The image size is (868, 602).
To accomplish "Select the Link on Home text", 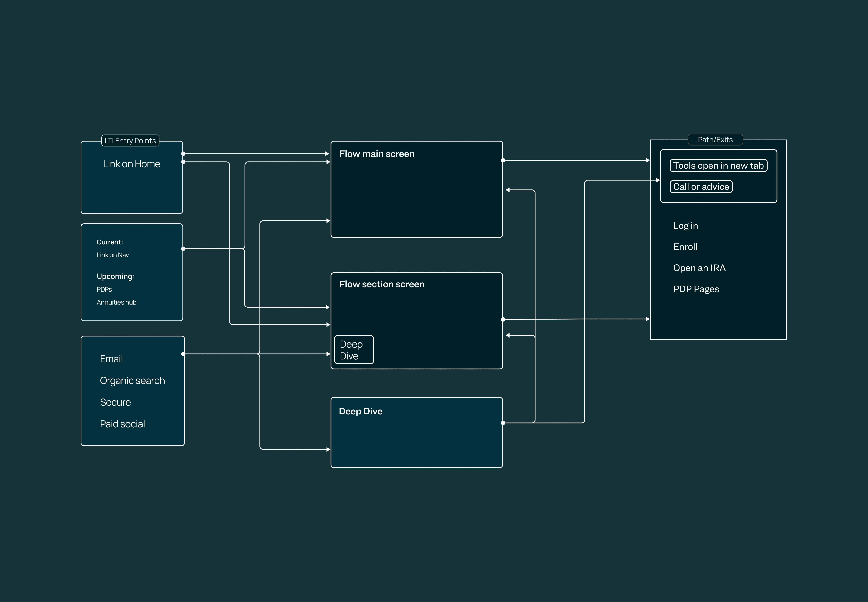I will coord(132,164).
